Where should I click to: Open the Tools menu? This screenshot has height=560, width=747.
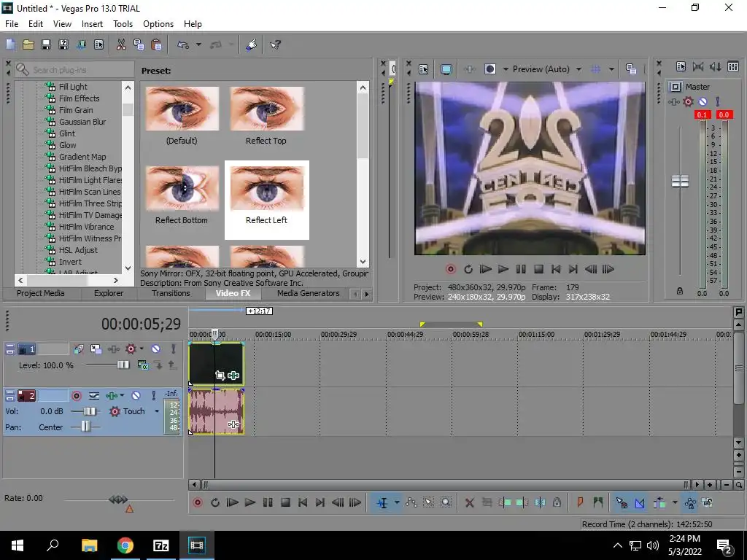pyautogui.click(x=123, y=24)
